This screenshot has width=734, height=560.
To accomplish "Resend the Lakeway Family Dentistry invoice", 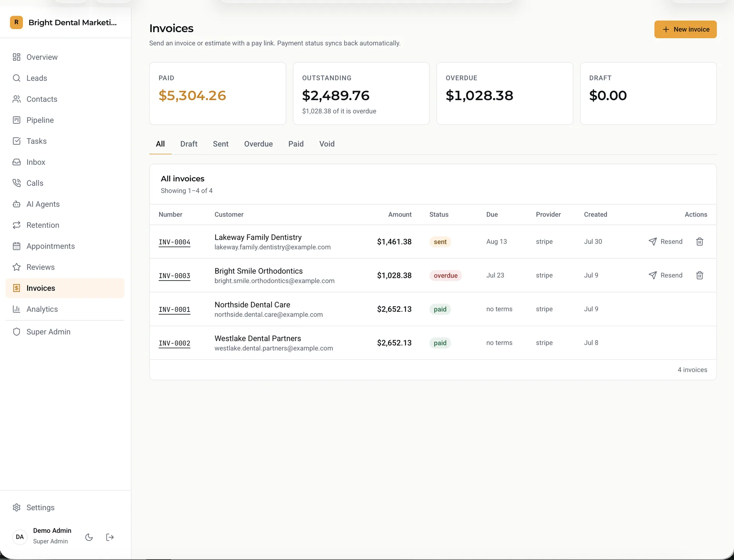I will point(666,242).
